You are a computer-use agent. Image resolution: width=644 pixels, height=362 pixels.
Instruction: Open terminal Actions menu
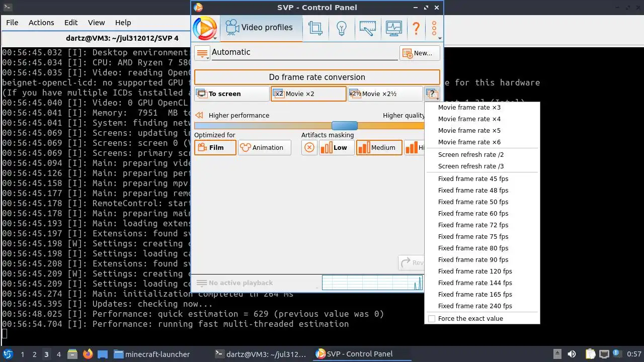pyautogui.click(x=41, y=23)
